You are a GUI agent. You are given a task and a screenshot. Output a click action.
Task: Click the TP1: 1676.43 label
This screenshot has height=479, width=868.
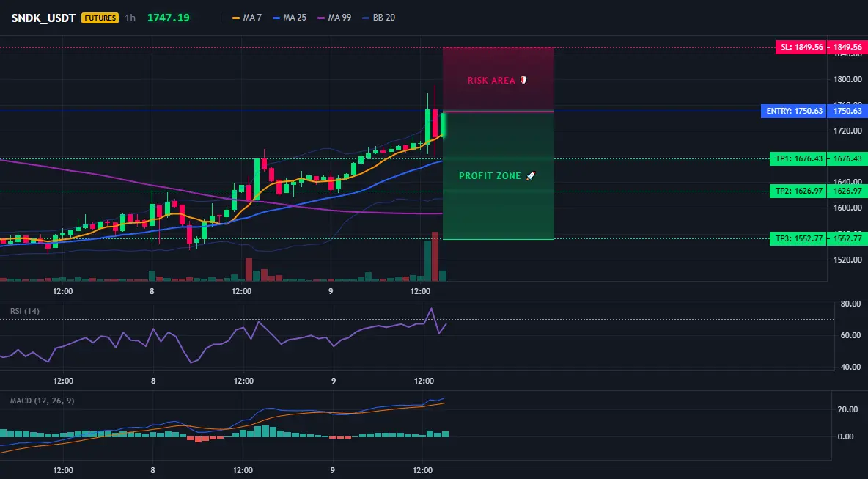coord(798,159)
